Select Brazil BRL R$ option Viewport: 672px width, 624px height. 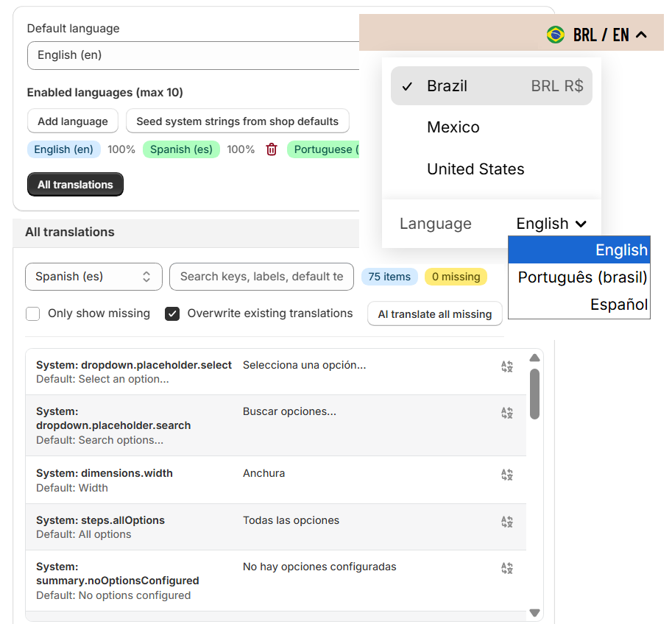[x=492, y=86]
